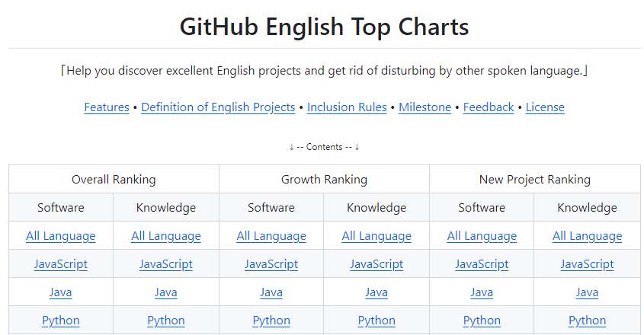This screenshot has width=644, height=335.
Task: Open JavaScript under New Project Ranking Software
Action: coord(482,264)
